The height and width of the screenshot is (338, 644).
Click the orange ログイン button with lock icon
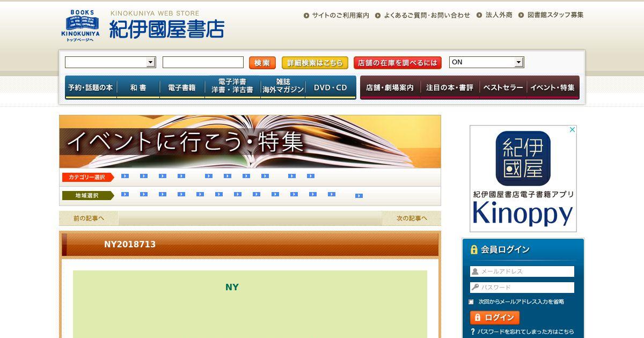tap(495, 318)
